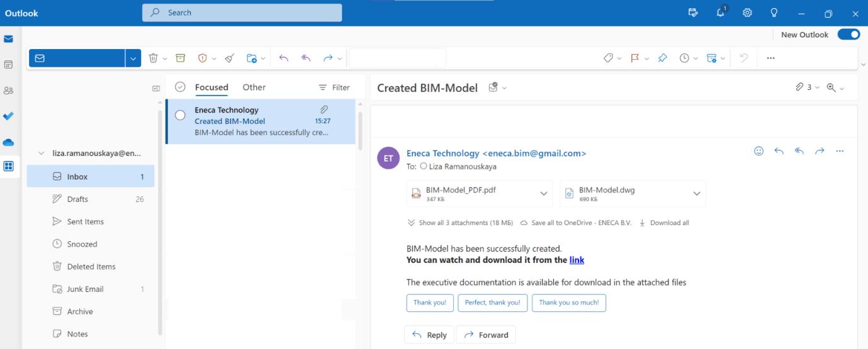This screenshot has height=349, width=868.
Task: Click the 'Perfect, thank you!' suggested reply
Action: (x=492, y=302)
